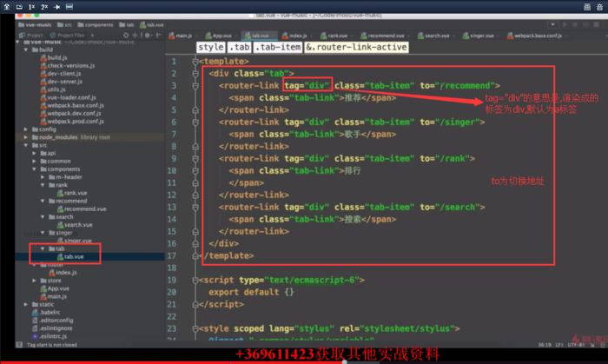Screen dimensions: 608x364
Task: Click the rightmost icon in player top bar
Action: click(x=599, y=7)
